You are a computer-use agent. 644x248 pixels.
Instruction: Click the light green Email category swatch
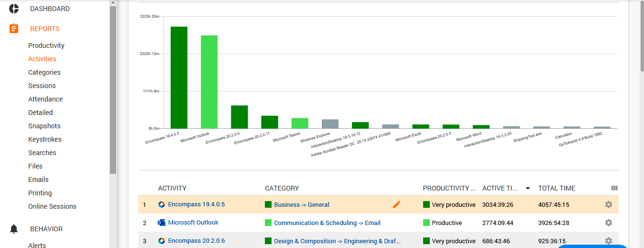(268, 223)
